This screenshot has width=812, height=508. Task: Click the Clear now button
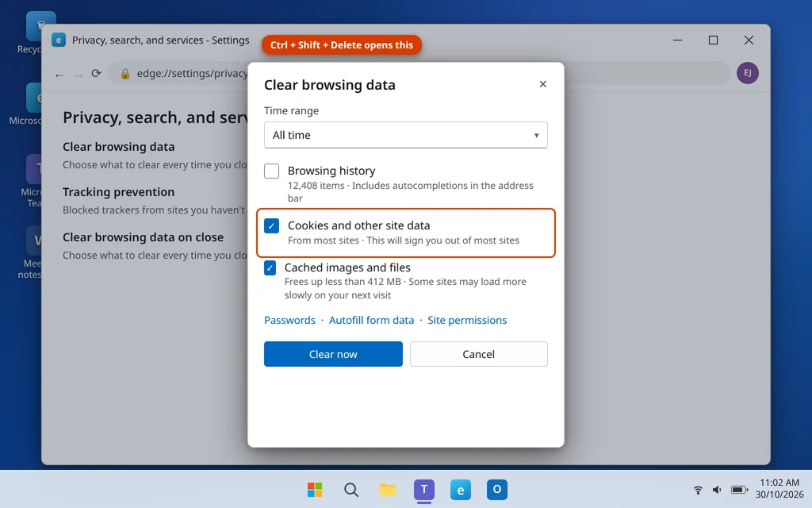click(333, 354)
